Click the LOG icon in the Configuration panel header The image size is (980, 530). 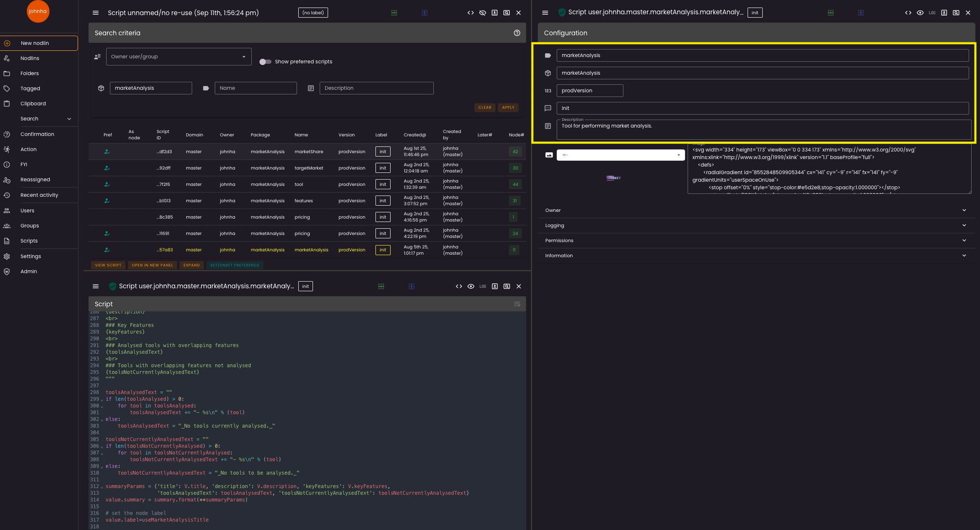tap(932, 13)
